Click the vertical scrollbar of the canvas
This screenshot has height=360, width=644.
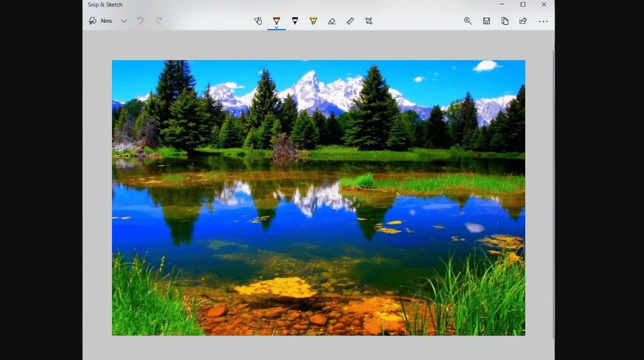point(553,195)
